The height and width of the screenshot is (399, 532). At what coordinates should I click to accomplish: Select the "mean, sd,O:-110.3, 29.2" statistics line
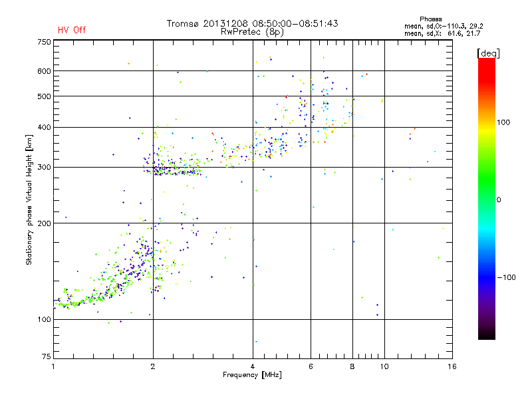coord(444,26)
